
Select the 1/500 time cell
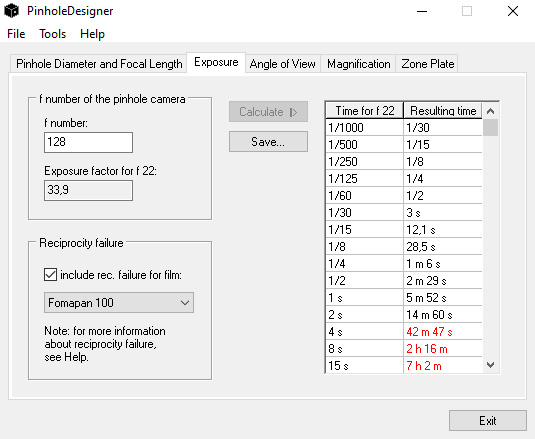(364, 145)
